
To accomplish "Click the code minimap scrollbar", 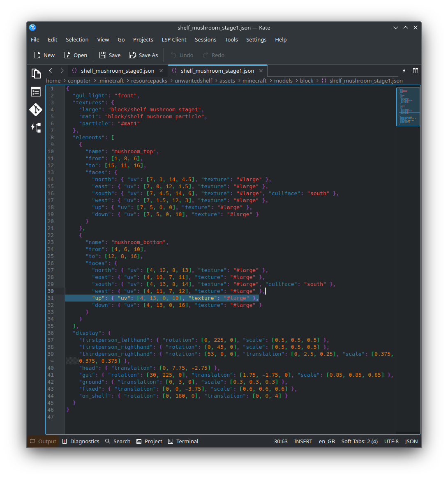I will [x=408, y=107].
